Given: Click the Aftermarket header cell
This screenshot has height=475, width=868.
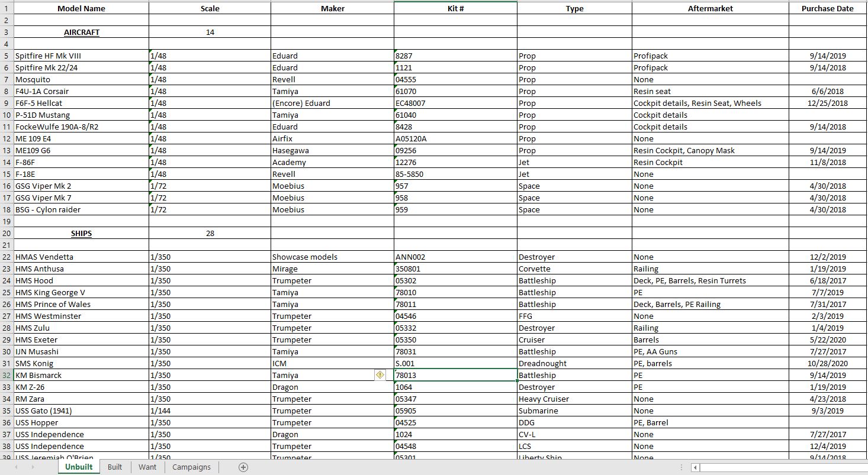Looking at the screenshot, I should tap(710, 8).
